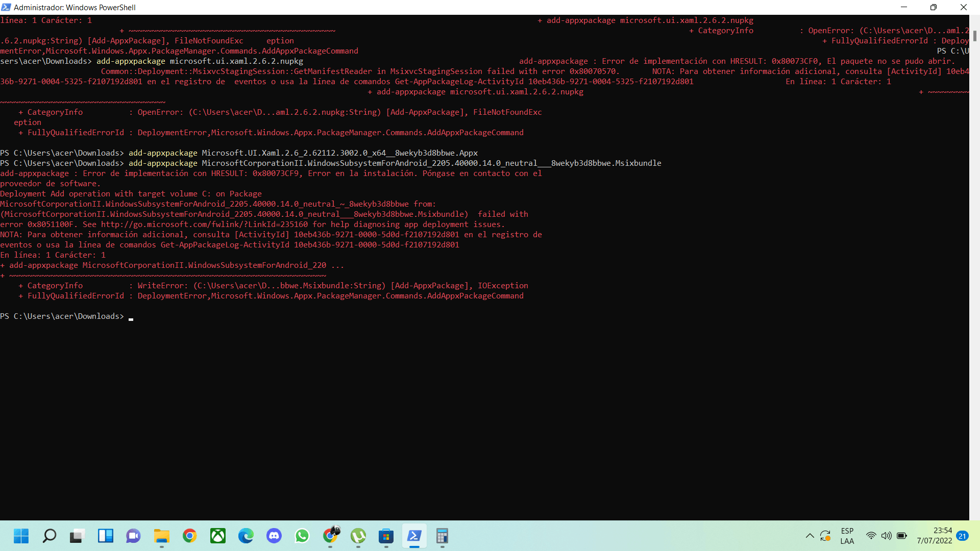The width and height of the screenshot is (980, 551).
Task: Open the volume speaker tray icon
Action: 887,536
